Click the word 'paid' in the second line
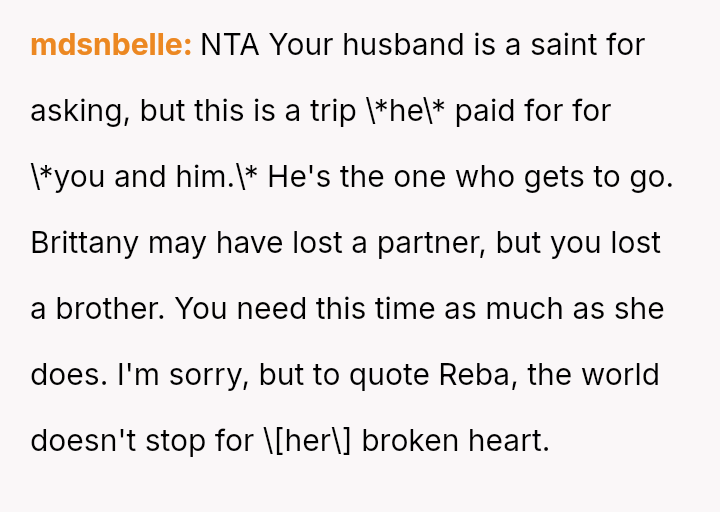The width and height of the screenshot is (720, 512). point(484,111)
